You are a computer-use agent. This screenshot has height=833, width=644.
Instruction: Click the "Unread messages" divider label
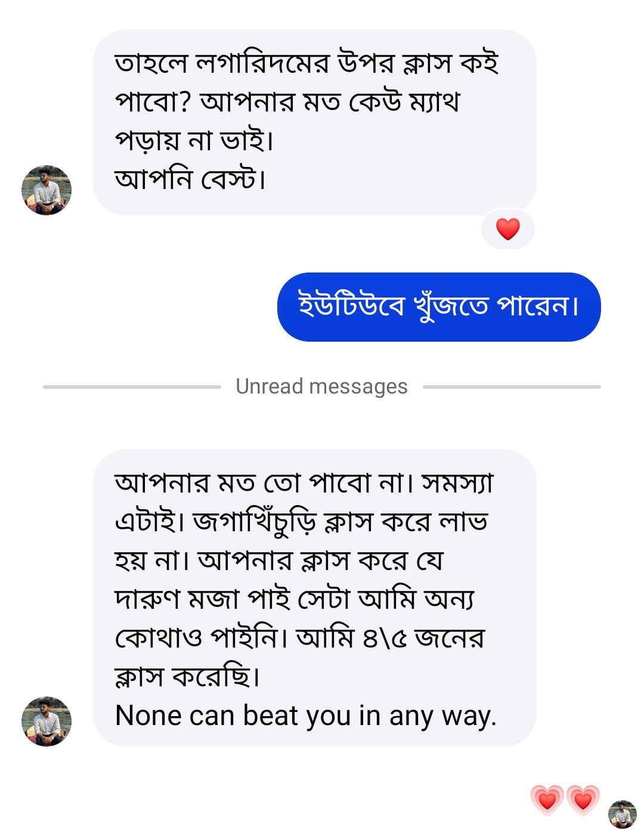click(321, 386)
